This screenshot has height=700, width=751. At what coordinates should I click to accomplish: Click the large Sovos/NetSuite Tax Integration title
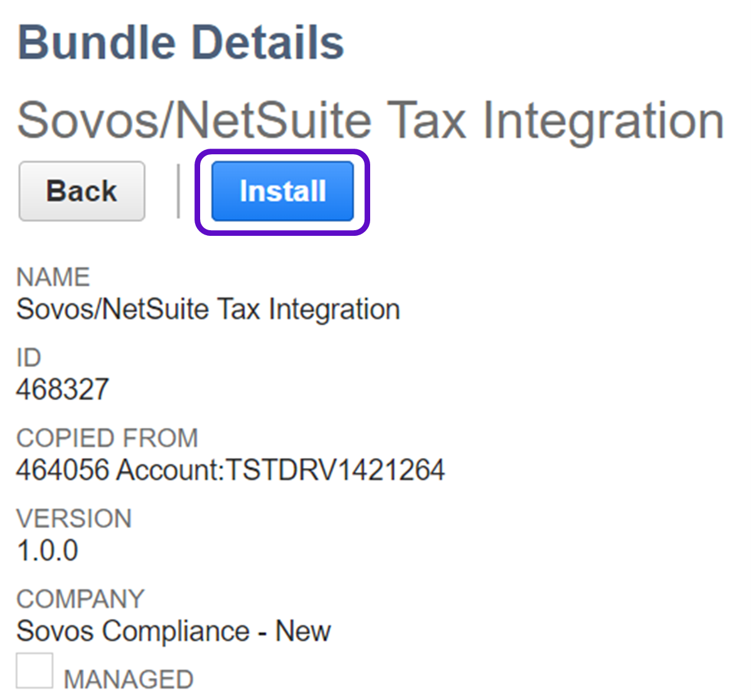370,120
